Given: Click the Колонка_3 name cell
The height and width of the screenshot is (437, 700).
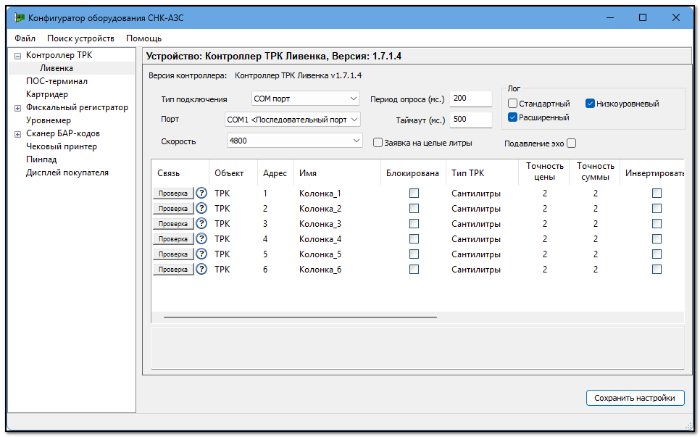Looking at the screenshot, I should pyautogui.click(x=320, y=224).
